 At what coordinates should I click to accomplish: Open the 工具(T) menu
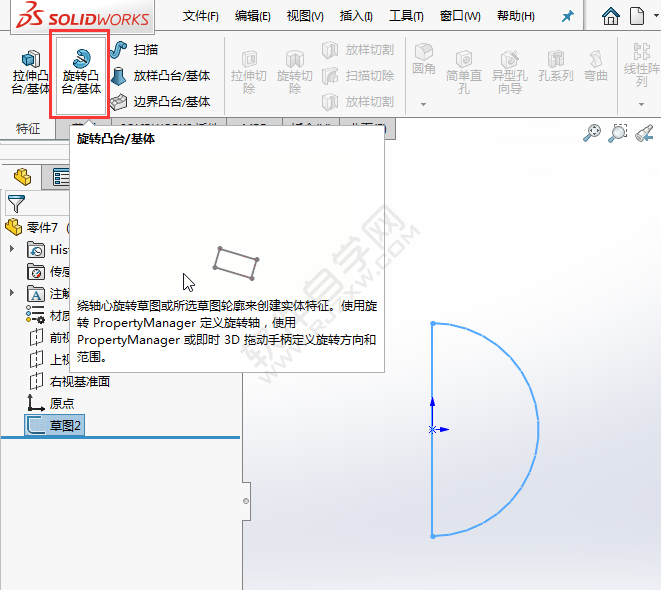pos(406,16)
